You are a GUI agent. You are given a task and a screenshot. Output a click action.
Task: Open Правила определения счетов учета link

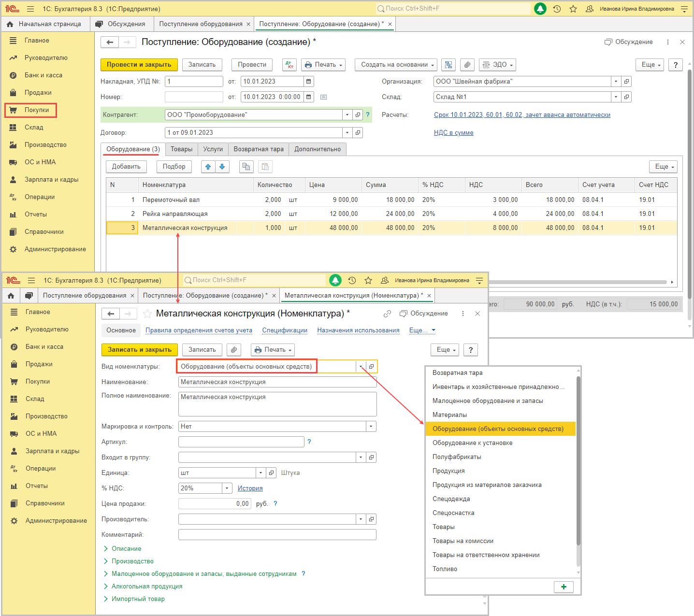click(199, 330)
